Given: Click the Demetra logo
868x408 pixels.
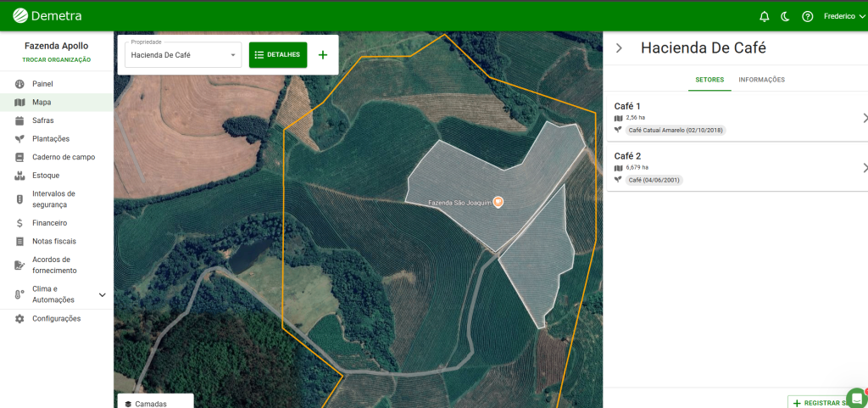Looking at the screenshot, I should pyautogui.click(x=47, y=15).
